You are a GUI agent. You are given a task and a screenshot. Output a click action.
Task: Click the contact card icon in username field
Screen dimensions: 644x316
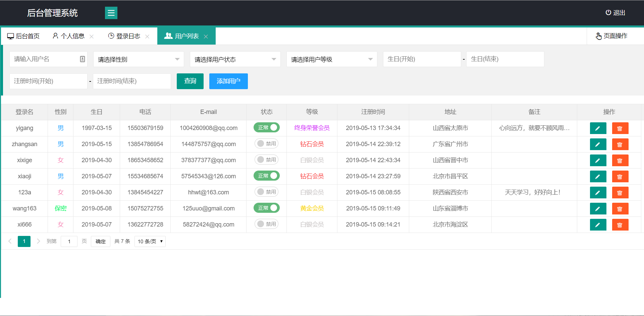[x=83, y=59]
